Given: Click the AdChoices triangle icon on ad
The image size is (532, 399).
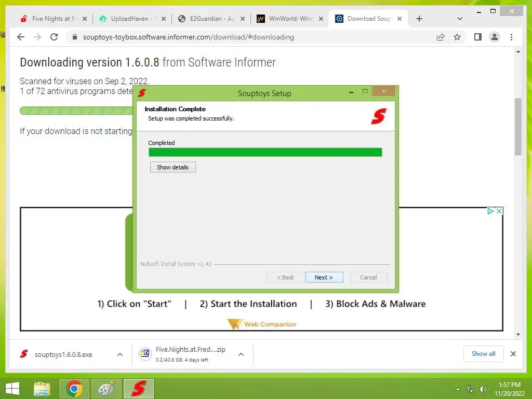Looking at the screenshot, I should click(490, 211).
